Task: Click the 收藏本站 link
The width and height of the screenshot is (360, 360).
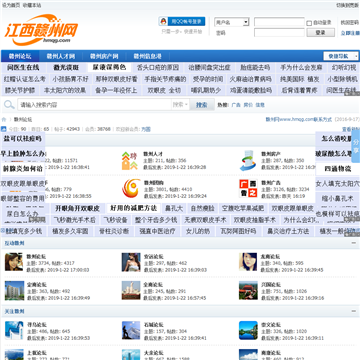Action: 32,5
